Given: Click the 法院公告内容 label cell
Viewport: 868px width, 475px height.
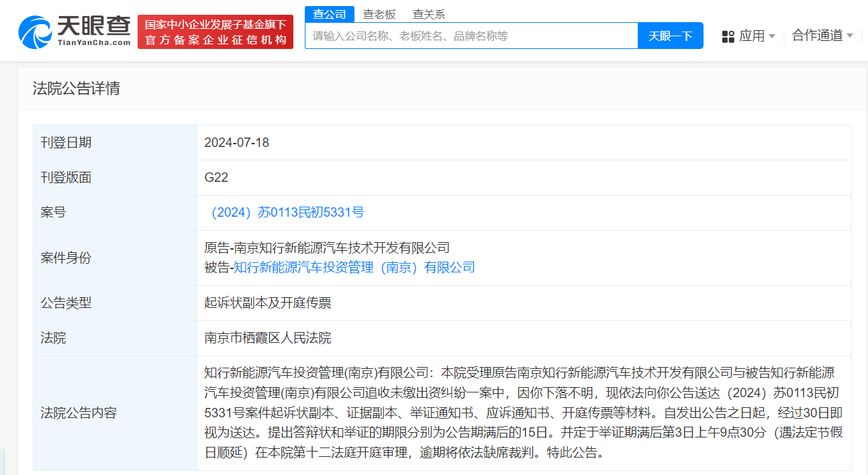Looking at the screenshot, I should point(115,413).
